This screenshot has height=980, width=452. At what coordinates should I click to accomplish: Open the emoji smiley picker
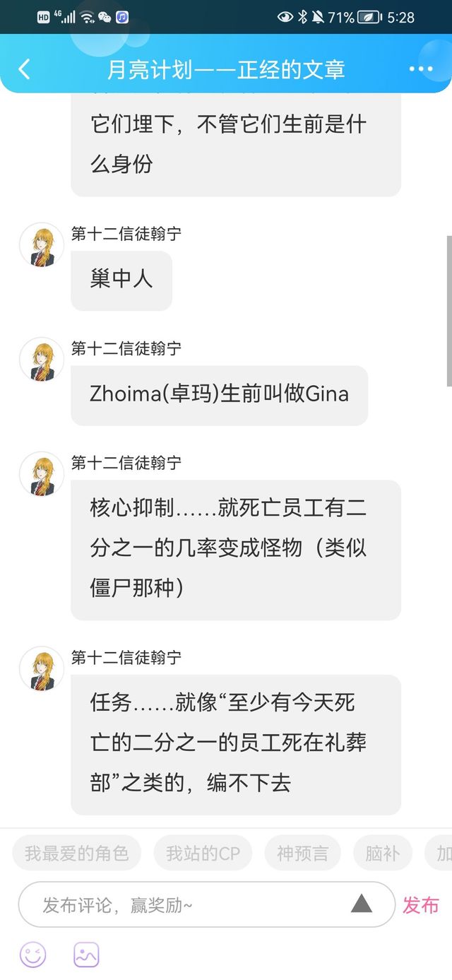point(32,955)
